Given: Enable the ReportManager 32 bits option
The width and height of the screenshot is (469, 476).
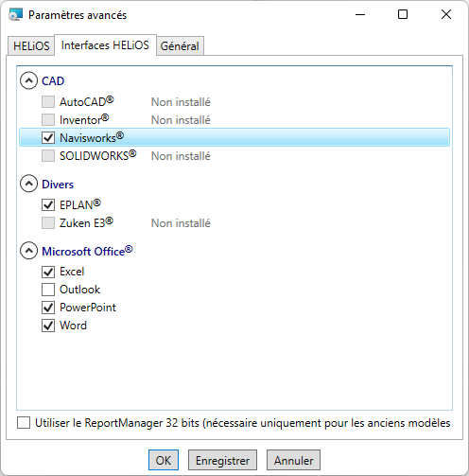Looking at the screenshot, I should [24, 423].
